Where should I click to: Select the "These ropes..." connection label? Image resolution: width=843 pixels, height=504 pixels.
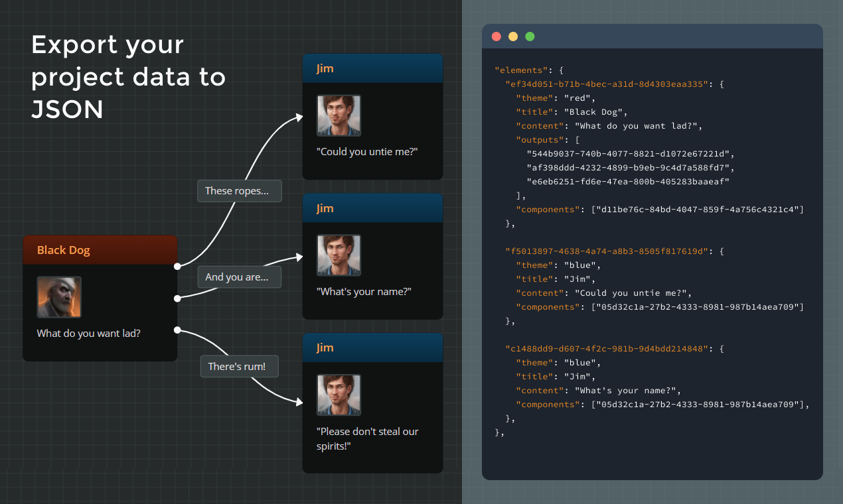(240, 191)
